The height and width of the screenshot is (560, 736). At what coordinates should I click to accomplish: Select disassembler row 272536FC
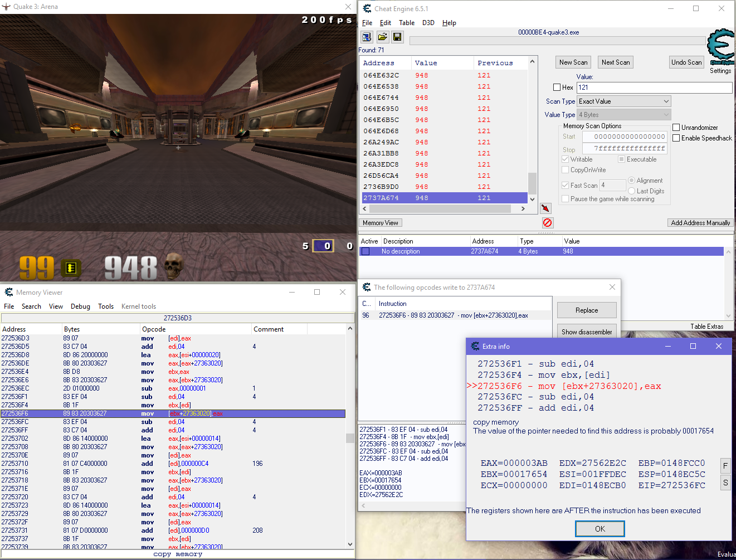(x=173, y=422)
